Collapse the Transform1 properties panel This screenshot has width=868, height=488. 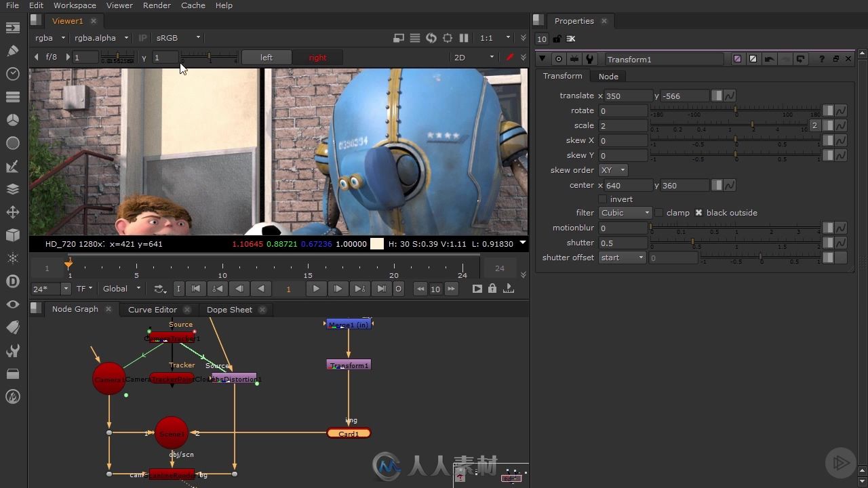pyautogui.click(x=542, y=59)
